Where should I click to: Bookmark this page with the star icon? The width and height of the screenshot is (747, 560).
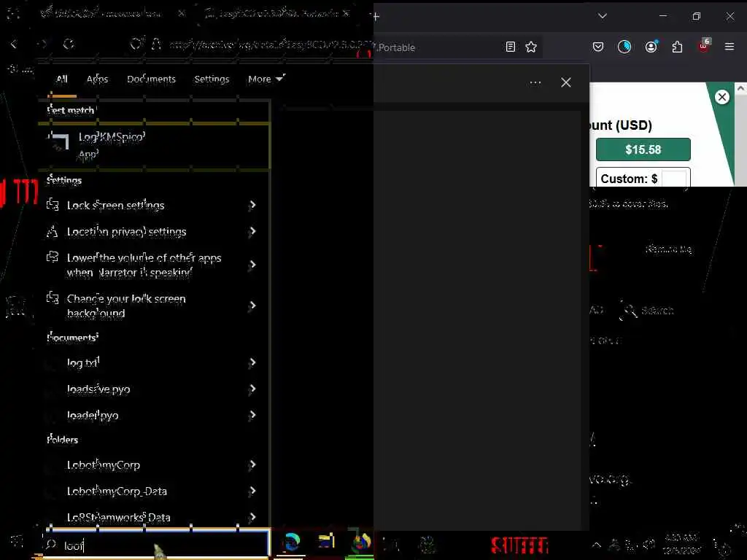[x=531, y=47]
